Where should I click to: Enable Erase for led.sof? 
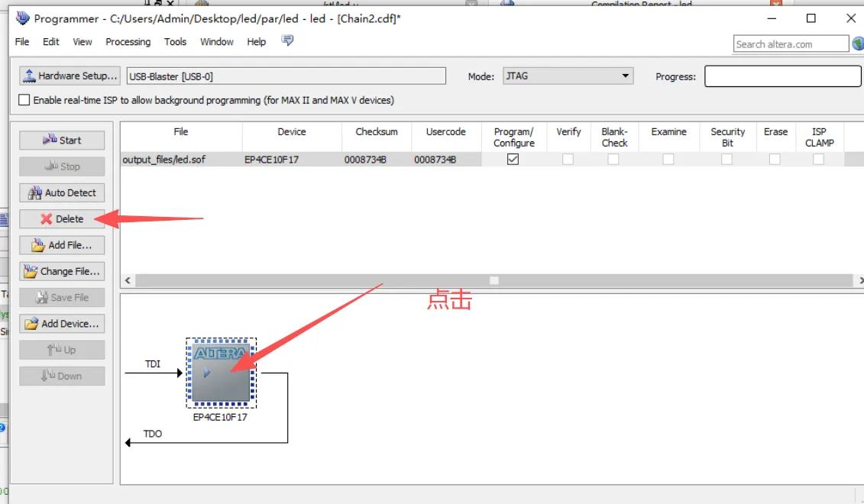(775, 159)
